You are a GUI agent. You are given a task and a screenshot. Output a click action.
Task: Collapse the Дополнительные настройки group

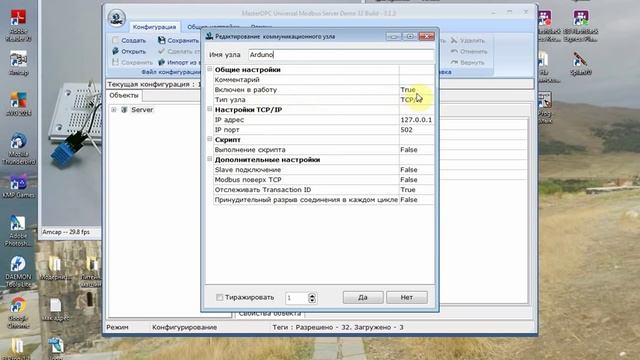point(210,159)
